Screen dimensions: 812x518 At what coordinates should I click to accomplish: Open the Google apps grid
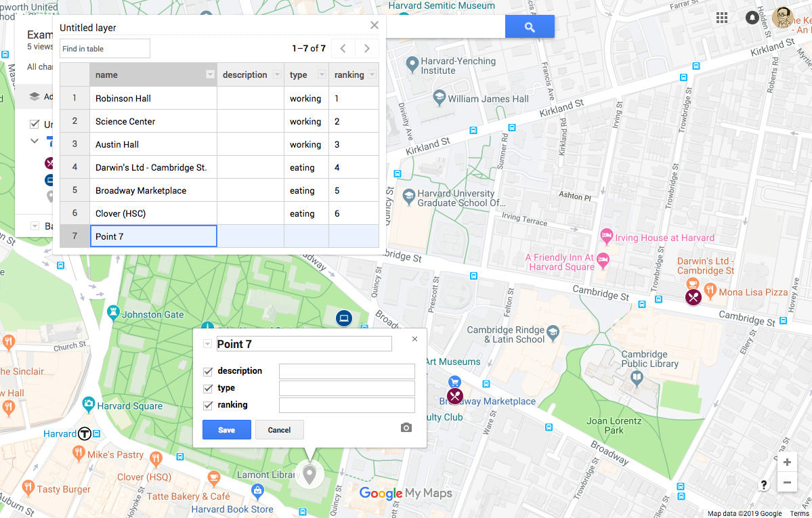[x=722, y=18]
